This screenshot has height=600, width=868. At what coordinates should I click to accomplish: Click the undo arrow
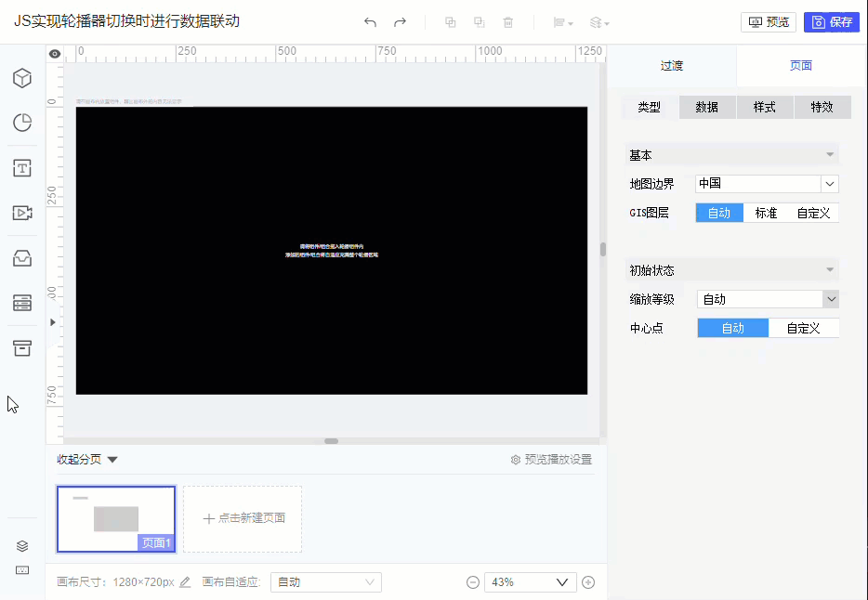(370, 22)
